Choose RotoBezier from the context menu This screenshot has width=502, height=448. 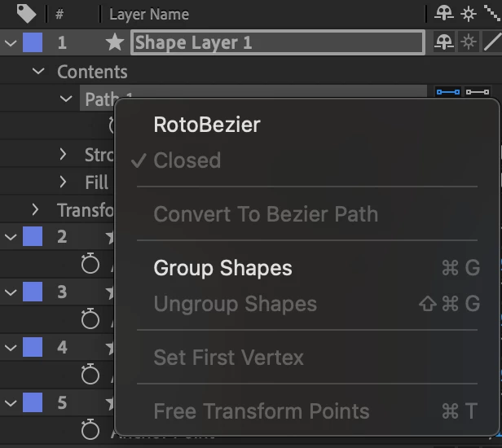[207, 125]
